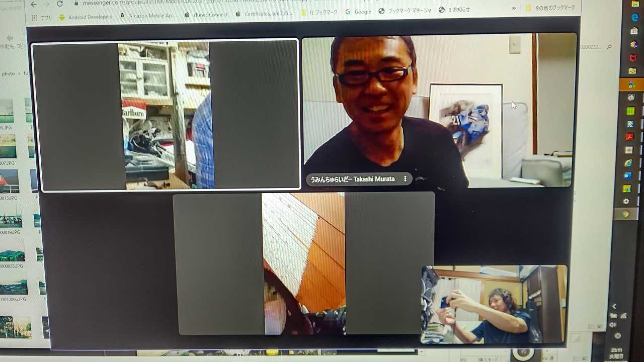This screenshot has height=362, width=644.
Task: Select the Takashi Murata video tile
Action: (x=439, y=110)
